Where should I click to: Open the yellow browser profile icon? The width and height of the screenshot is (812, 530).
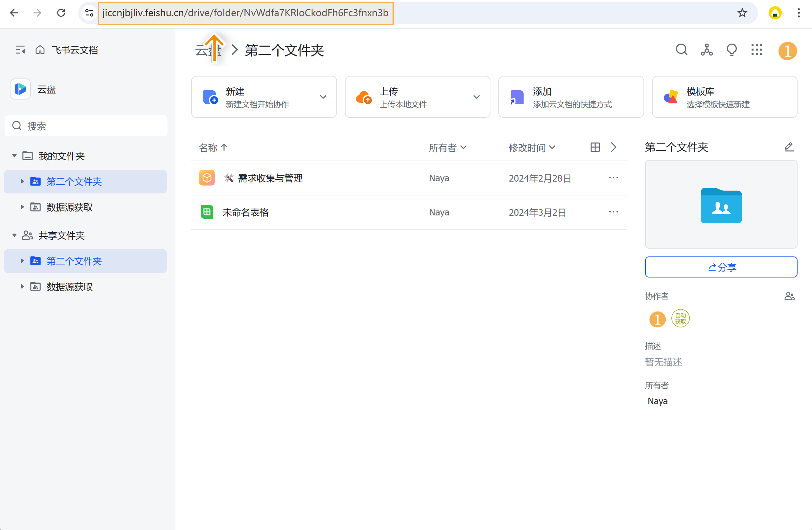775,13
